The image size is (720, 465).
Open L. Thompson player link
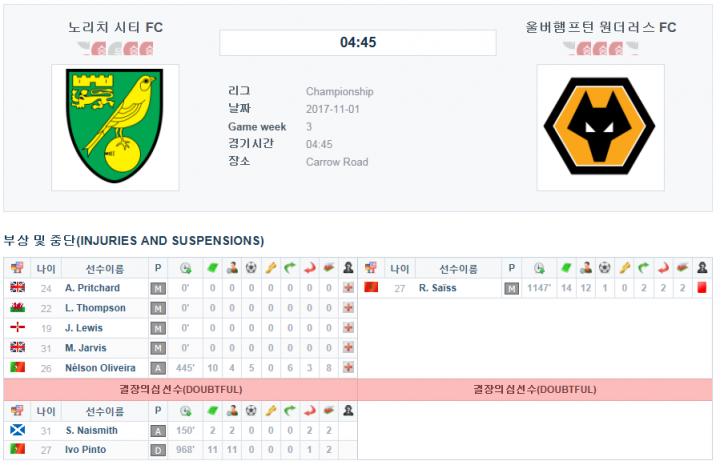tap(95, 308)
